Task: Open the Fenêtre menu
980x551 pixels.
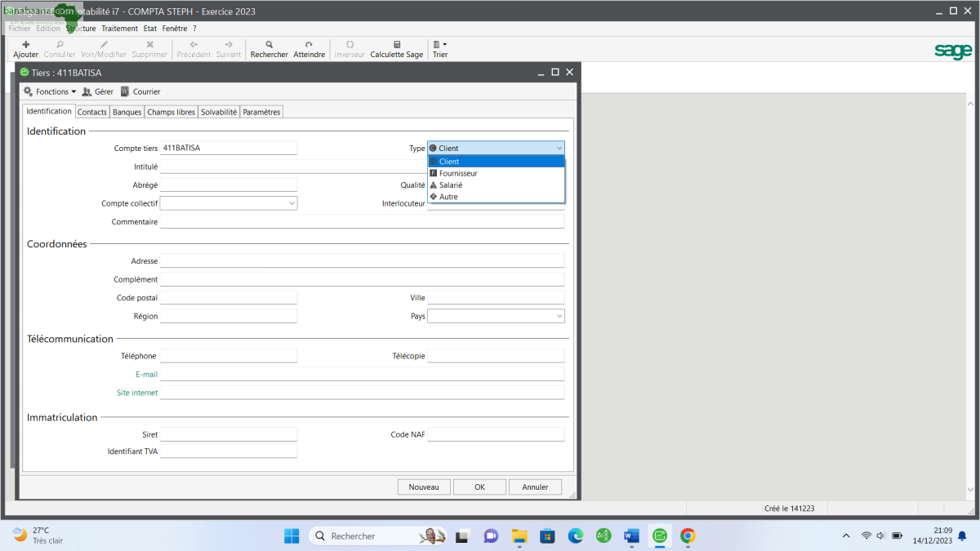Action: coord(175,29)
